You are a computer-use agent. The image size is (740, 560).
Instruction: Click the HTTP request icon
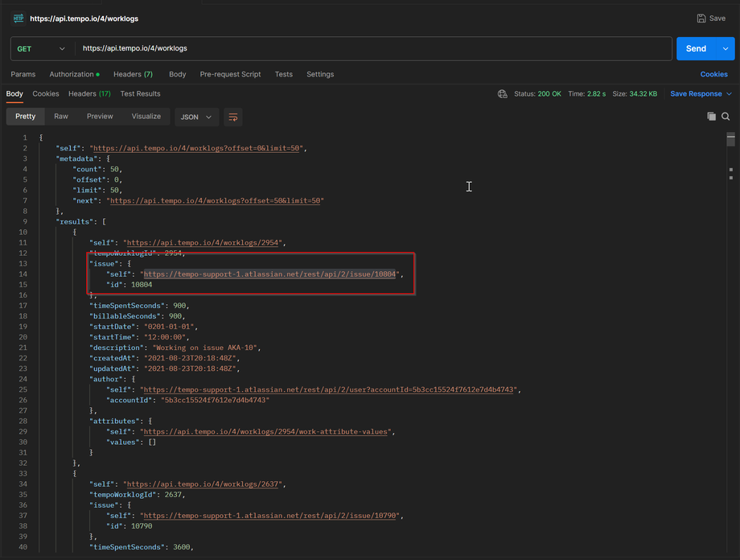(18, 19)
